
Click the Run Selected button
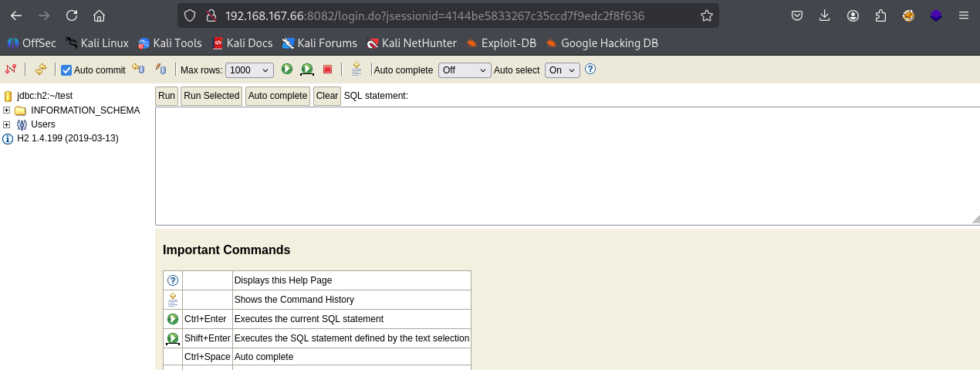(x=211, y=96)
